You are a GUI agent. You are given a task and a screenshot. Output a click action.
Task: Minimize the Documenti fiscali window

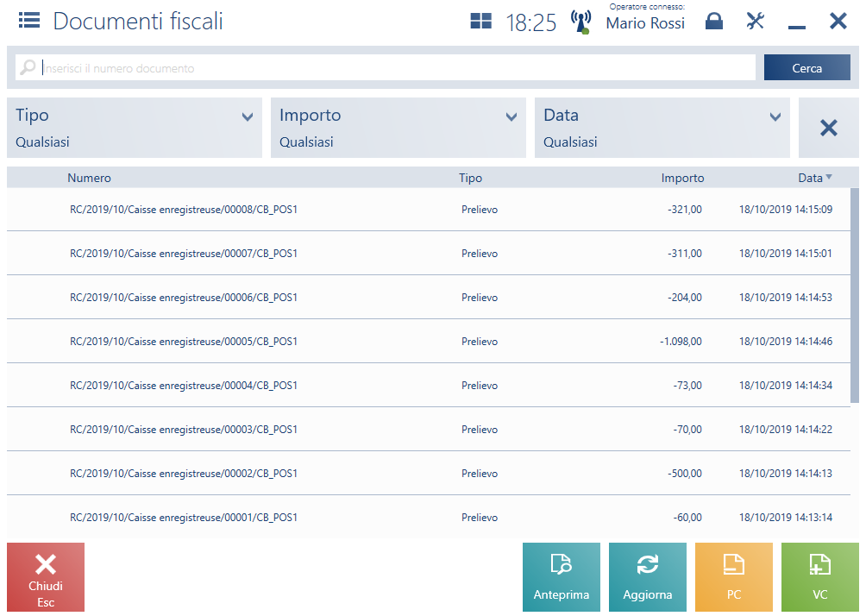(796, 25)
